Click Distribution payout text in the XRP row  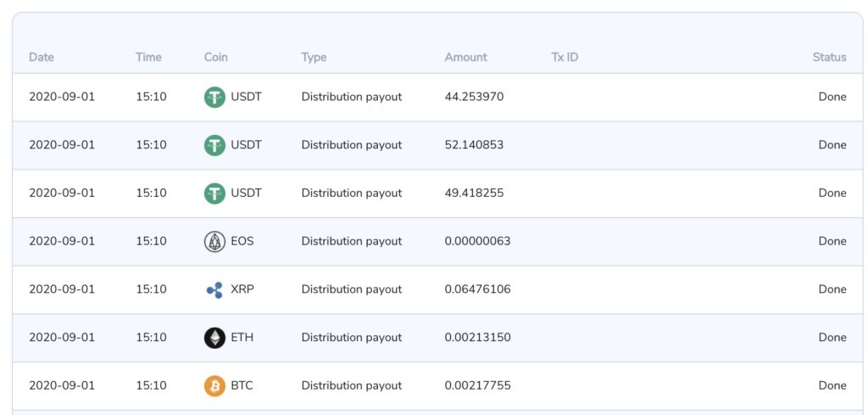pos(351,289)
